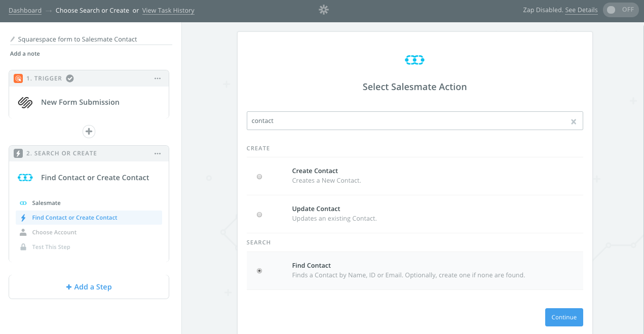Click the plus circle between steps
Screen dimensions: 644x334
point(89,132)
